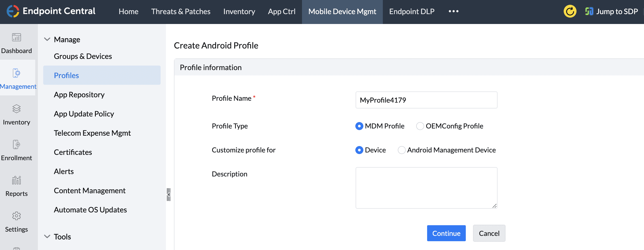644x250 pixels.
Task: Select the OEMConfig Profile radio button
Action: (420, 126)
